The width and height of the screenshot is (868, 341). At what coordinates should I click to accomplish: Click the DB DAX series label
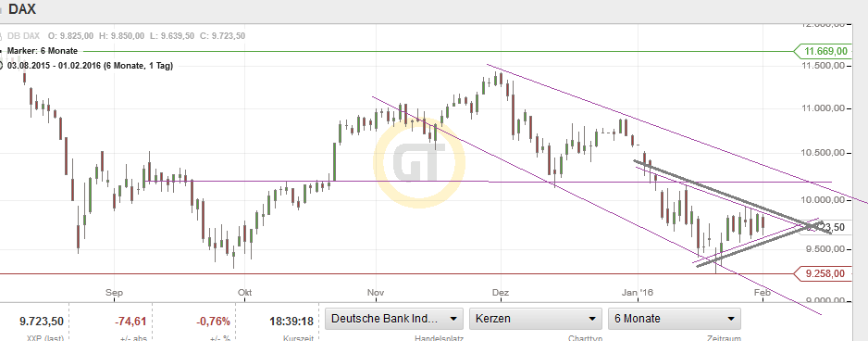tap(23, 36)
